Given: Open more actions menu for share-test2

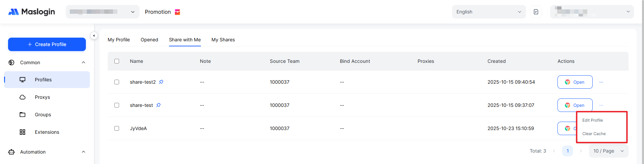Looking at the screenshot, I should [x=601, y=82].
